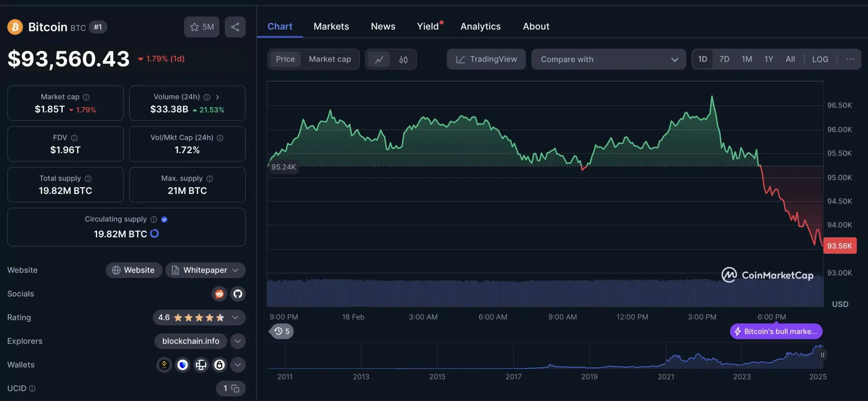The image size is (868, 401).
Task: Open TradingView chart
Action: point(486,59)
